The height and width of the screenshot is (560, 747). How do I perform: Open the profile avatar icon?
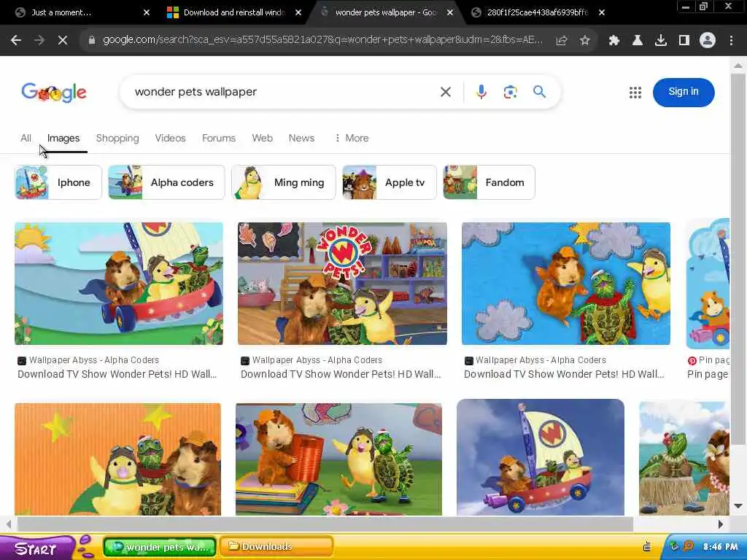pos(708,41)
